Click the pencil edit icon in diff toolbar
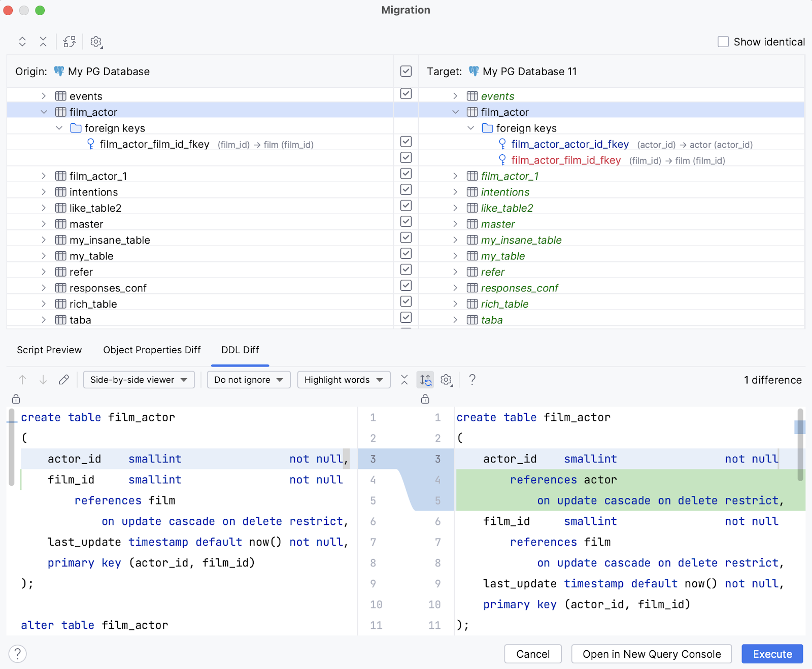Viewport: 812px width, 669px height. (x=64, y=380)
